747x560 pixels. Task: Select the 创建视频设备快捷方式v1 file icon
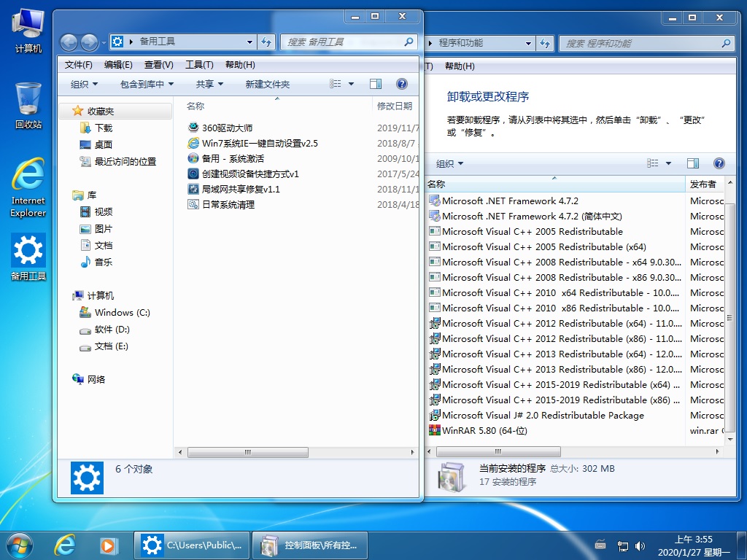click(x=193, y=174)
